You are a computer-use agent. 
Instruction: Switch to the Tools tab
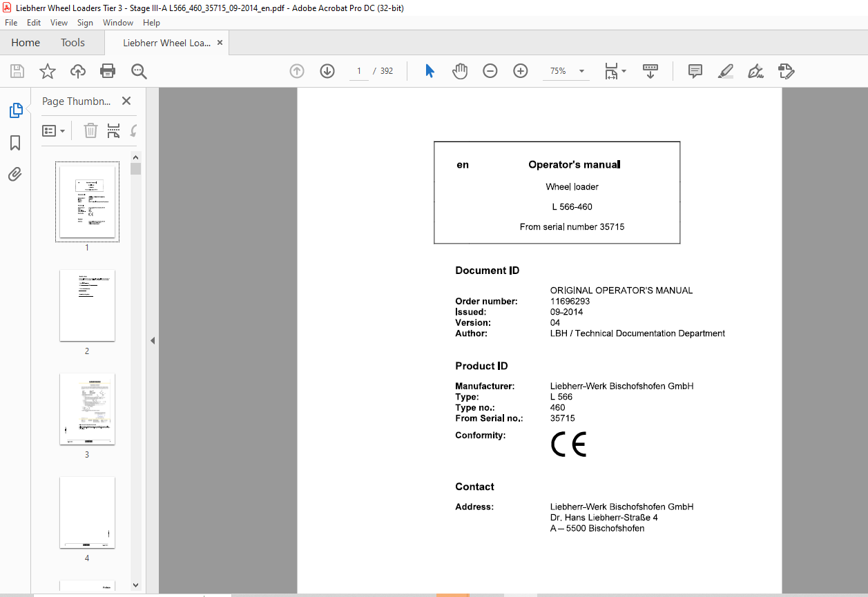[x=73, y=43]
